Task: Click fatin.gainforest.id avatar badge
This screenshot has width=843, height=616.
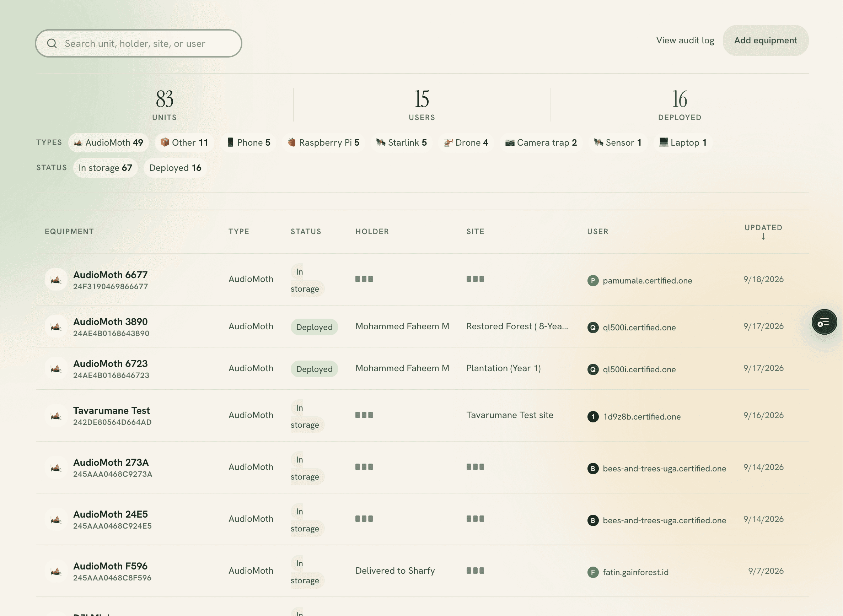Action: point(593,572)
